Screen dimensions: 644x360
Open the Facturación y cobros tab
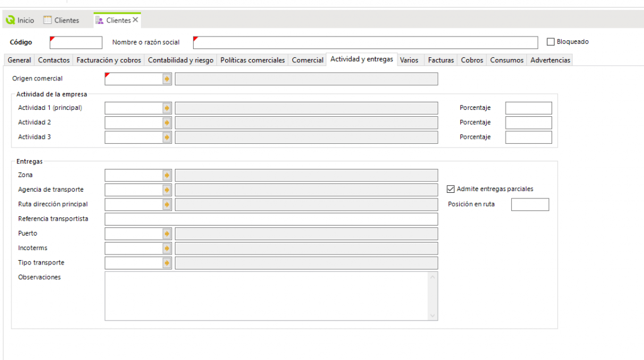(109, 60)
